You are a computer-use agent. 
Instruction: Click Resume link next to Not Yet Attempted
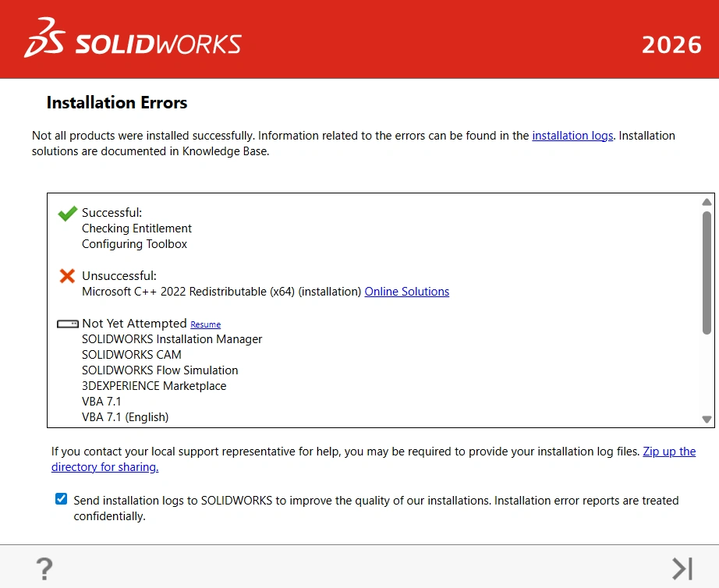(205, 324)
